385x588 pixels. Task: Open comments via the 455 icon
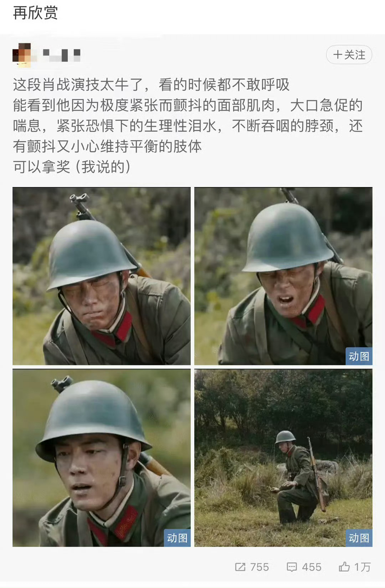292,567
